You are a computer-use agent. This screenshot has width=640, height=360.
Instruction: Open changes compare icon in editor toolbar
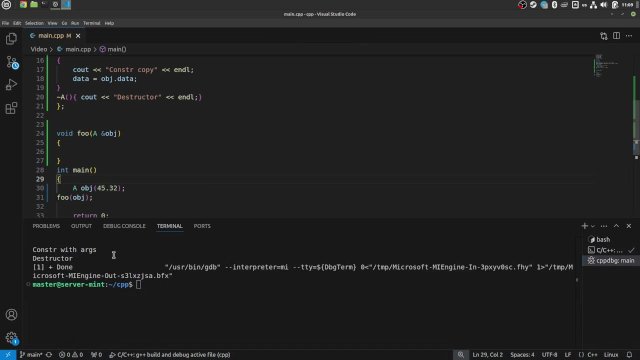point(604,36)
